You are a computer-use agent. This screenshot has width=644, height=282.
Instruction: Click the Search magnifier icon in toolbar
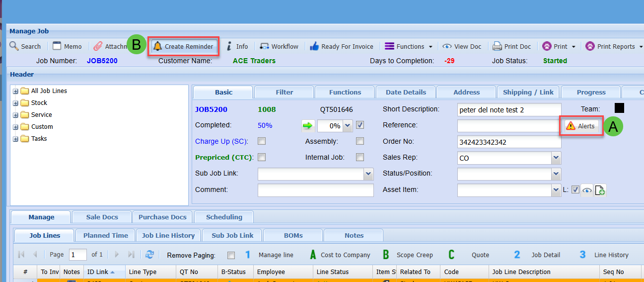click(14, 46)
